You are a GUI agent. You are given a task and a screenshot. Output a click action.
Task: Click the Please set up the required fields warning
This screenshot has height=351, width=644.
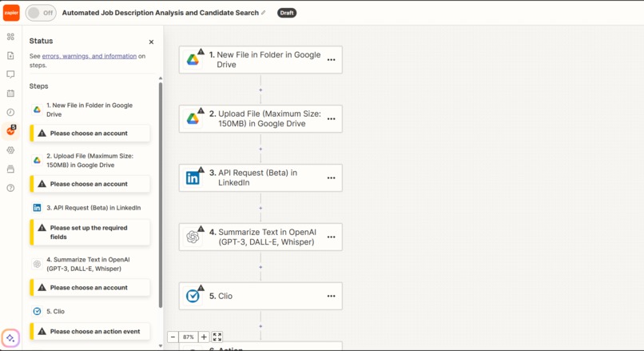[90, 232]
